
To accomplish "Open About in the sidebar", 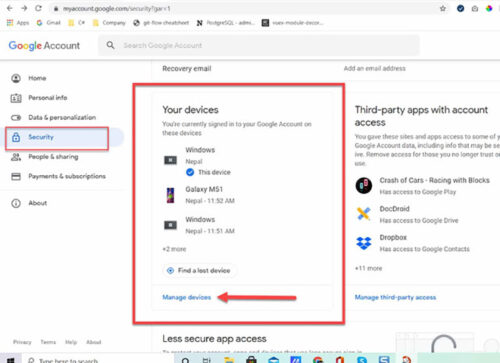I will [38, 203].
